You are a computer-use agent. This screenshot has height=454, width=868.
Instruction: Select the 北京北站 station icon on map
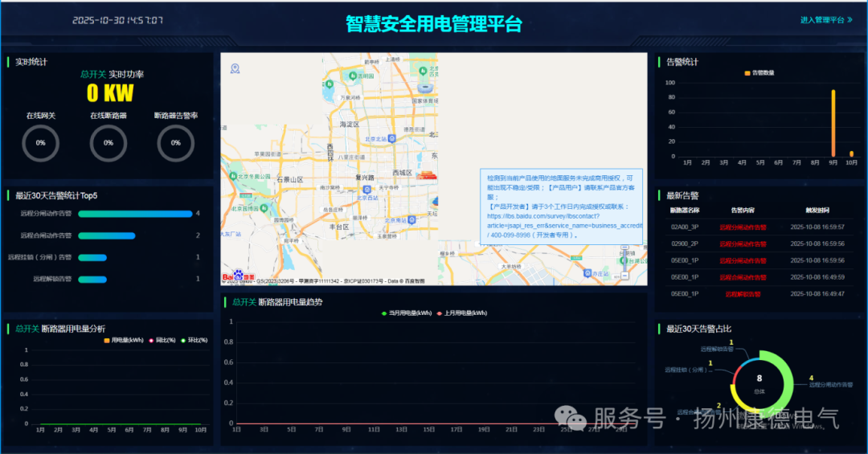pos(392,138)
